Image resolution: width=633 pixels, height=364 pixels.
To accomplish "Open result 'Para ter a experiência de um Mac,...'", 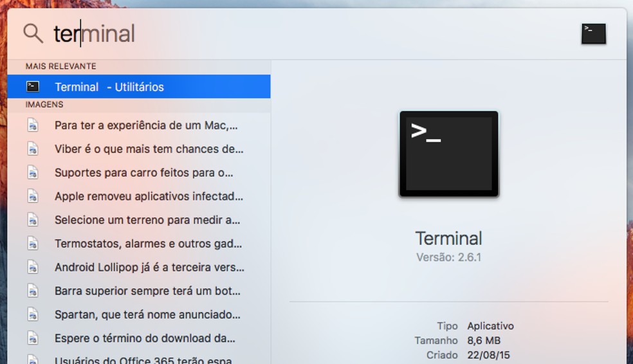I will [139, 125].
